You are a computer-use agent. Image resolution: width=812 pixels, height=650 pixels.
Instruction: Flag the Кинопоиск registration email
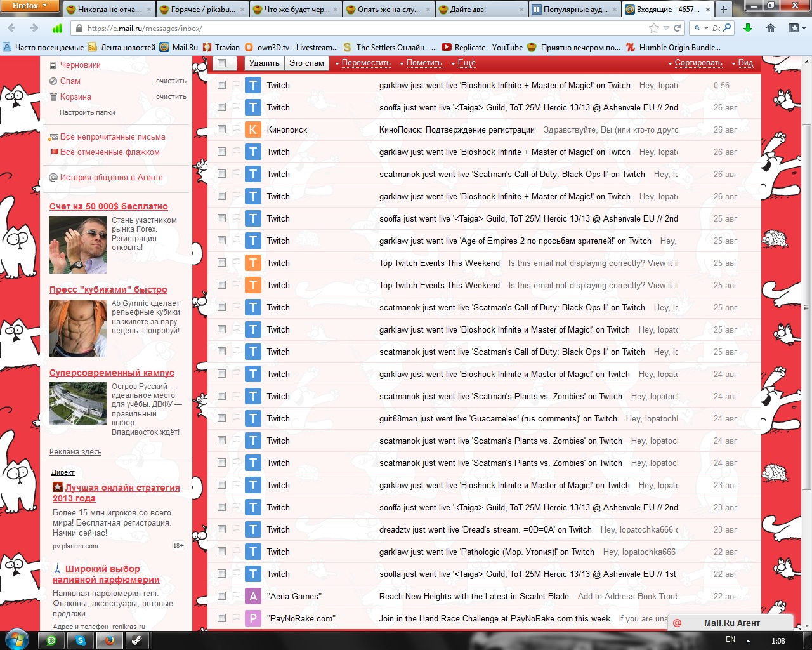pos(236,129)
